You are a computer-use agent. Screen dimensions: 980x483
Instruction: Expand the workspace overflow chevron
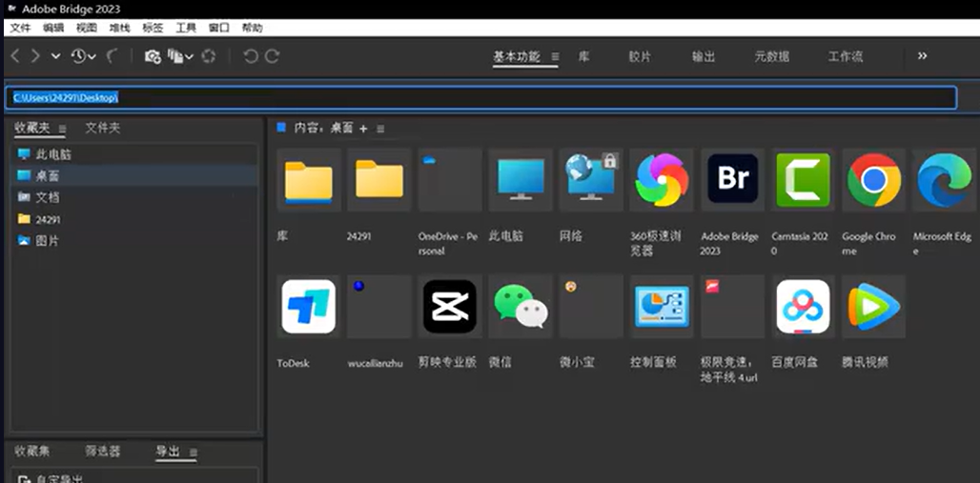coord(922,56)
